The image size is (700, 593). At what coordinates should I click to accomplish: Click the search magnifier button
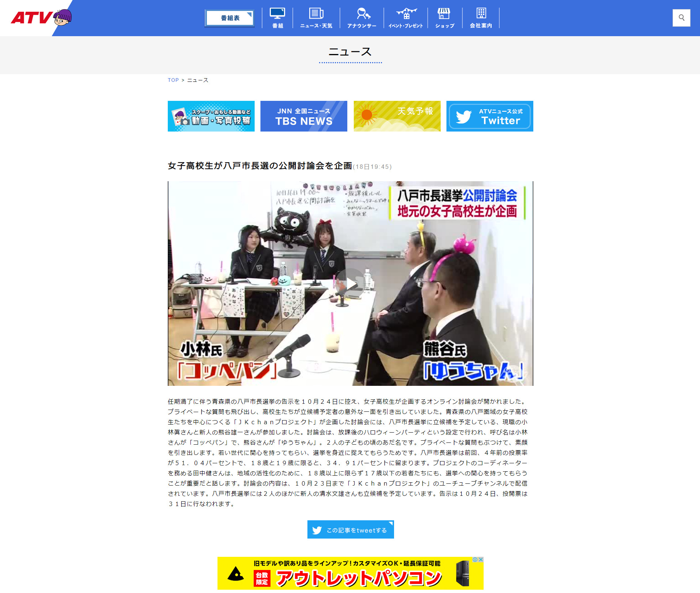coord(681,18)
